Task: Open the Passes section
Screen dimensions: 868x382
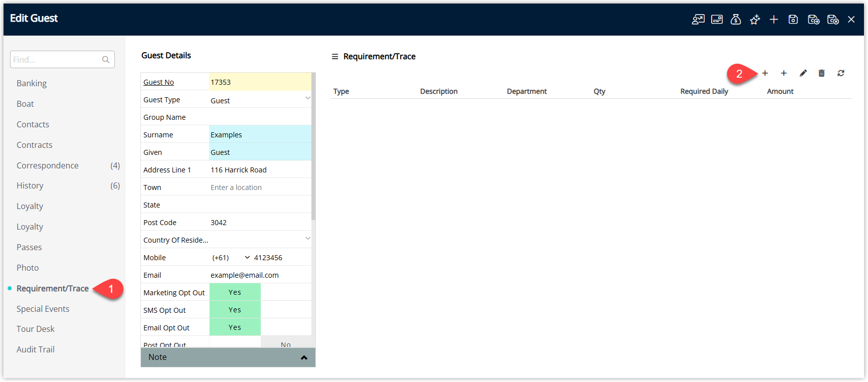Action: (x=29, y=247)
